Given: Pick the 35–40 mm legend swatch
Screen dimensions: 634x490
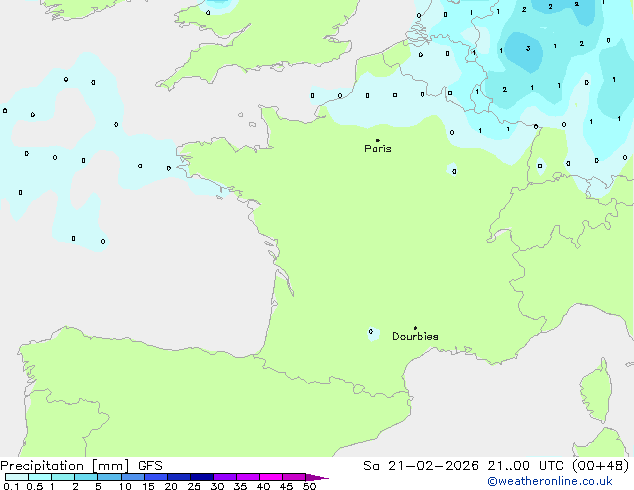Looking at the screenshot, I should pos(248,477).
